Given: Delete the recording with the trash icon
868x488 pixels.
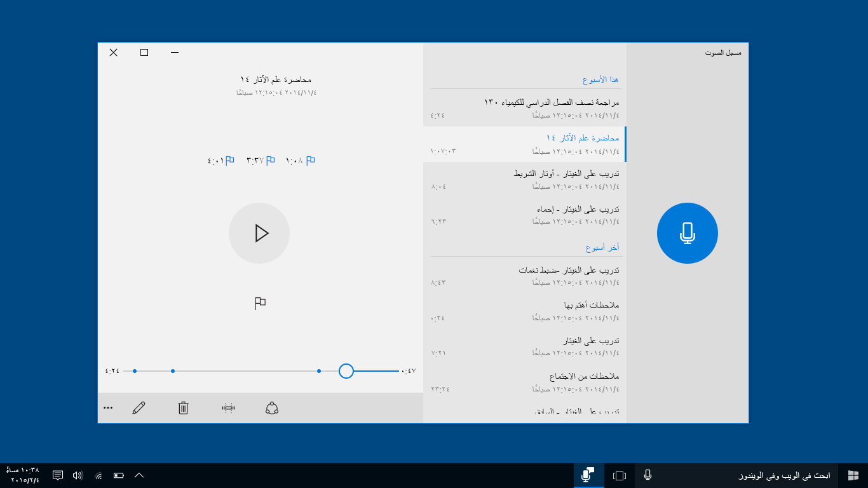Looking at the screenshot, I should click(x=183, y=408).
